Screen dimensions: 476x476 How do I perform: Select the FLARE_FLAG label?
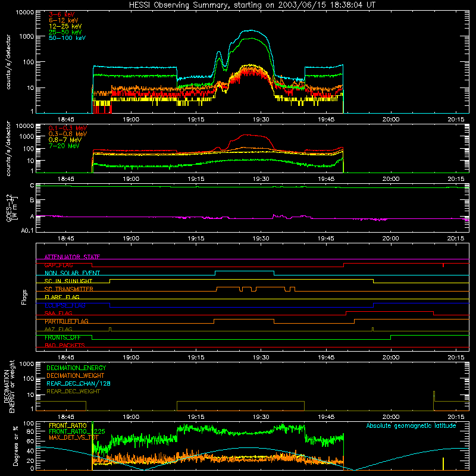pyautogui.click(x=62, y=297)
